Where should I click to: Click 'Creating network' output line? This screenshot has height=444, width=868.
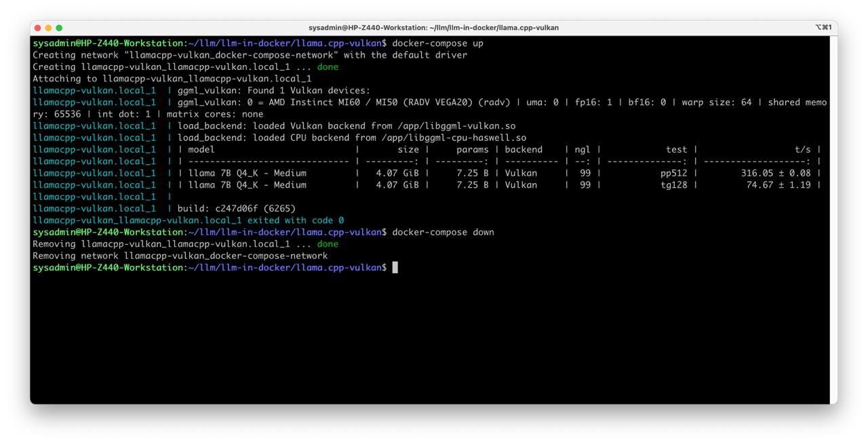point(250,55)
